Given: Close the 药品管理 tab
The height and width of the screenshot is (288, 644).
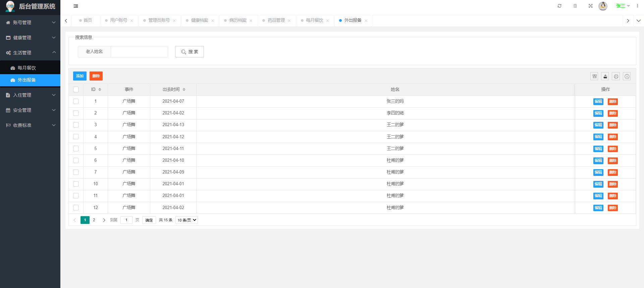Looking at the screenshot, I should (x=289, y=21).
